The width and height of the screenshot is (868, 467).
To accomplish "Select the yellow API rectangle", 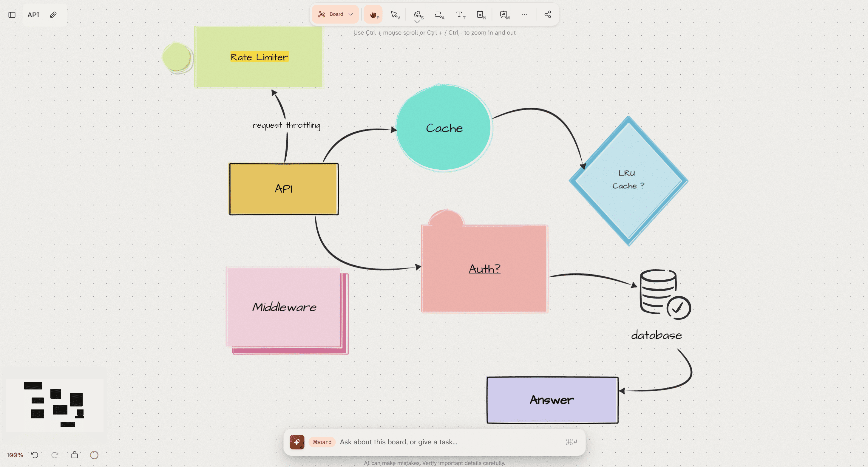I will pos(284,189).
